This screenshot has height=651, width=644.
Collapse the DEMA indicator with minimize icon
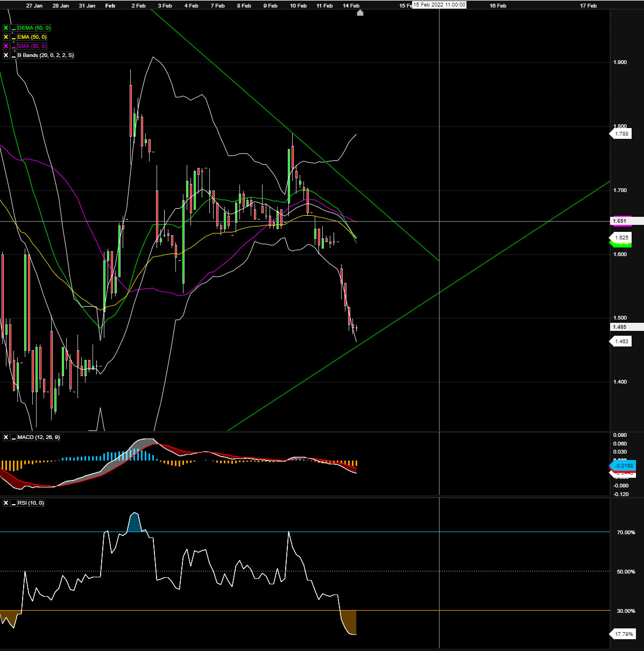point(13,28)
